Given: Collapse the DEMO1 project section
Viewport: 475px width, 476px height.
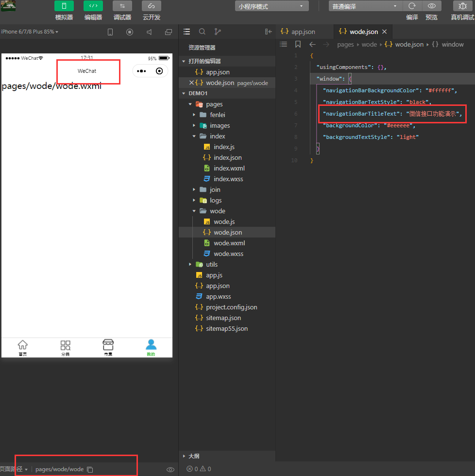Looking at the screenshot, I should (184, 93).
